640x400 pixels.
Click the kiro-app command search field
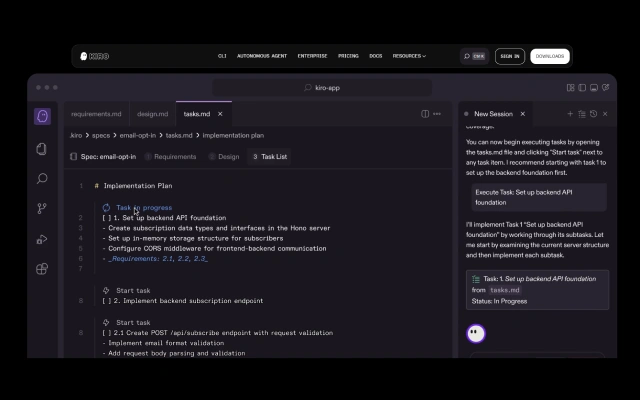coord(320,88)
